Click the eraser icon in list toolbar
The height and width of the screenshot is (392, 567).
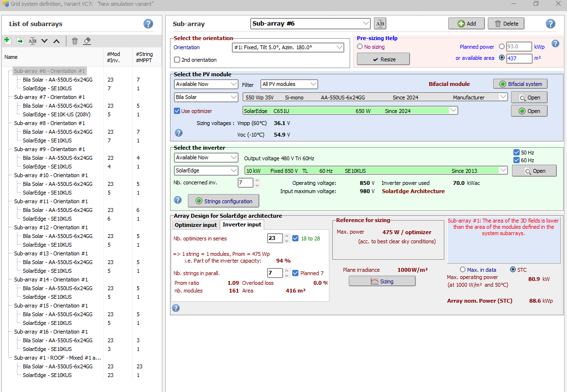[87, 41]
